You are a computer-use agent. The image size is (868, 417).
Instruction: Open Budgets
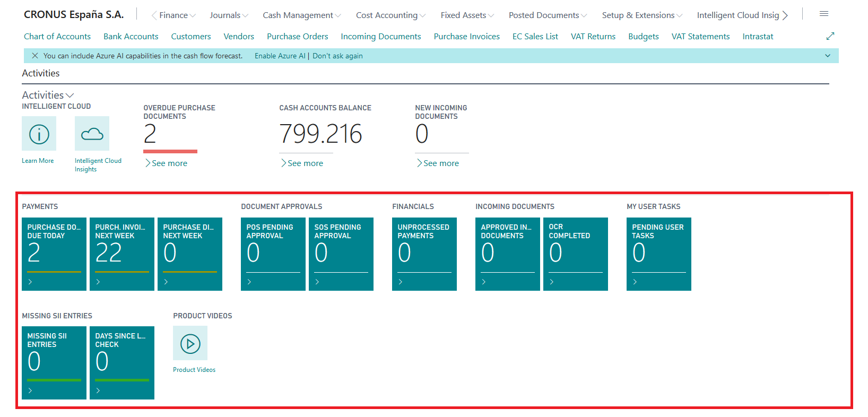[644, 37]
